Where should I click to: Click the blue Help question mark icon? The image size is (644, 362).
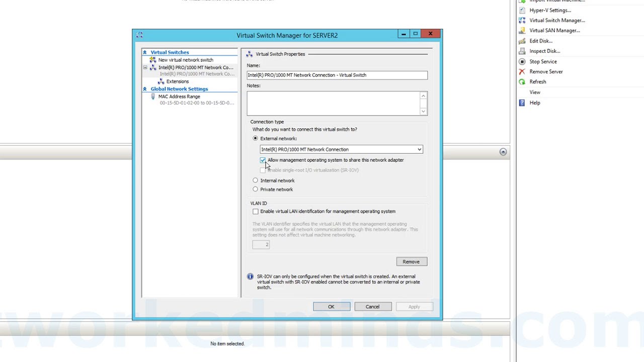522,103
